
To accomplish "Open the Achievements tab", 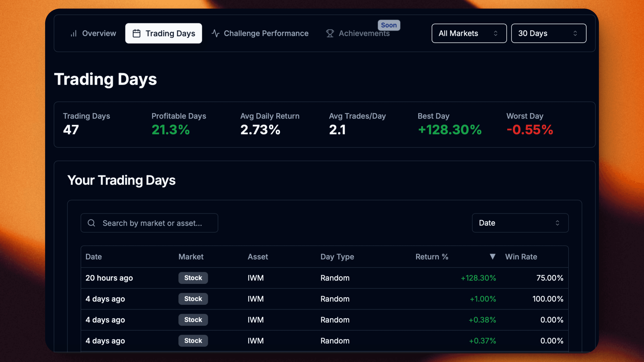I will coord(358,33).
